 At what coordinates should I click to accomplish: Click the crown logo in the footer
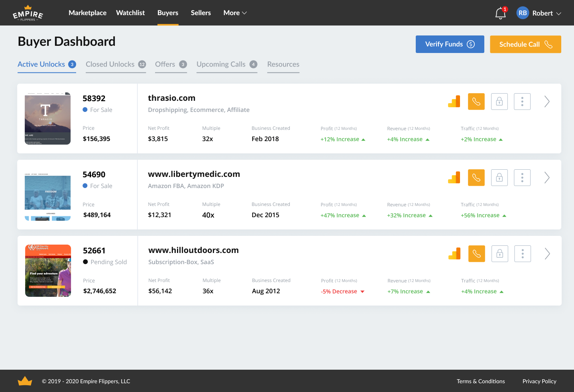click(x=25, y=381)
